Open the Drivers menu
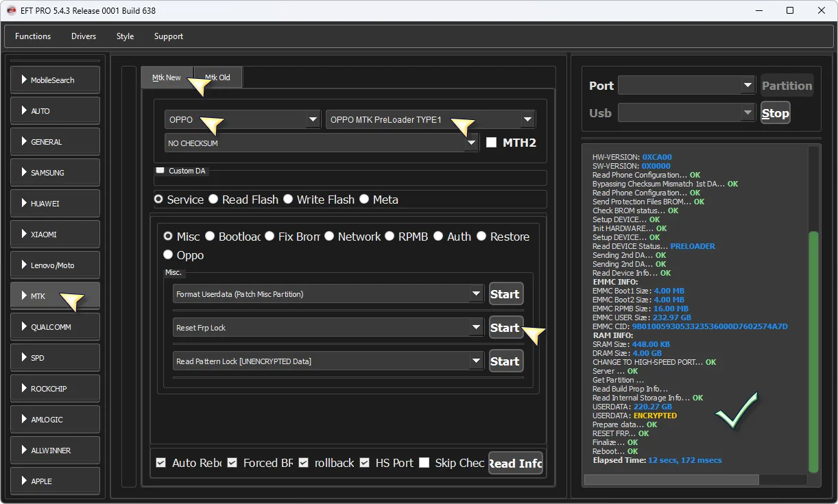This screenshot has width=838, height=504. point(84,36)
